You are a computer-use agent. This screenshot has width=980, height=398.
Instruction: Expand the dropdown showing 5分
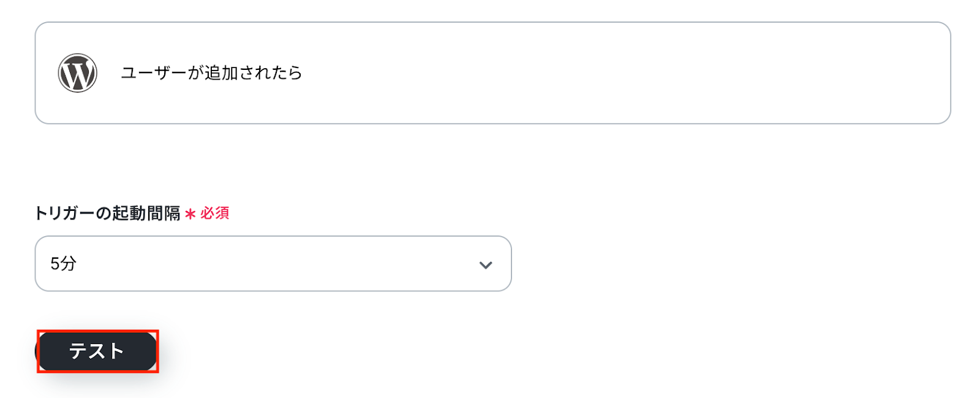click(x=273, y=264)
